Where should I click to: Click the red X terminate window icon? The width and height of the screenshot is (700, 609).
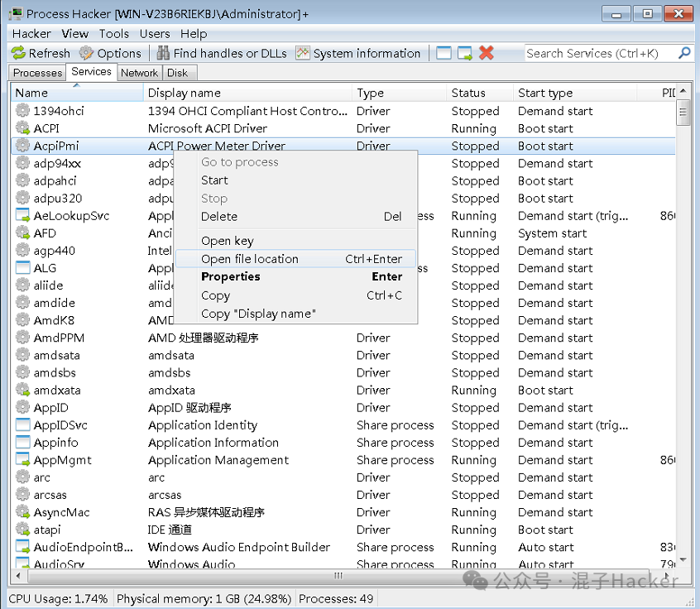[x=487, y=53]
